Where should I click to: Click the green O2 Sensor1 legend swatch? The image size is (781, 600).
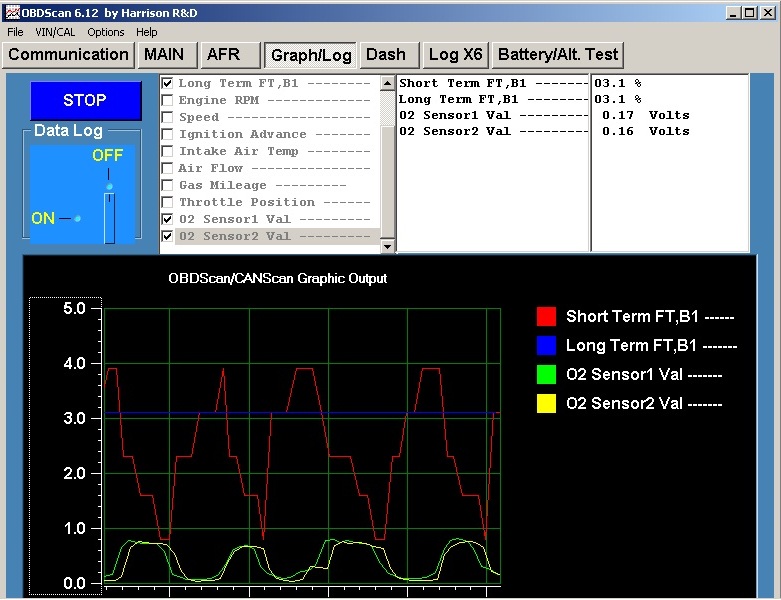pyautogui.click(x=546, y=375)
